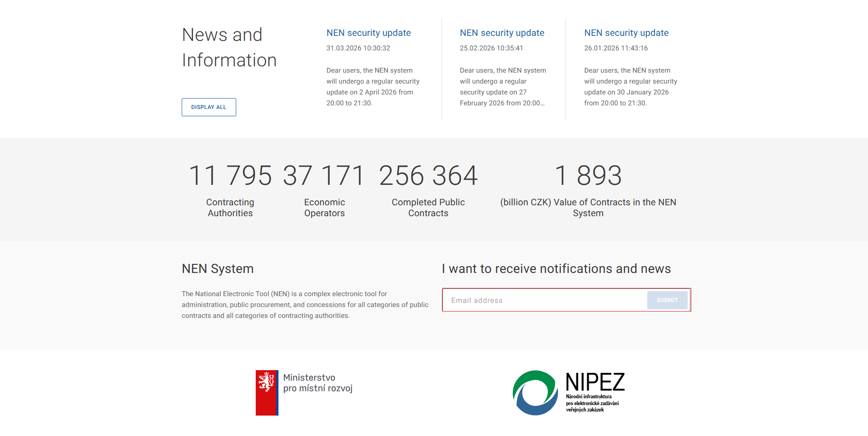
Task: Click the timestamp 31.03.2026 10:30:32
Action: 358,48
